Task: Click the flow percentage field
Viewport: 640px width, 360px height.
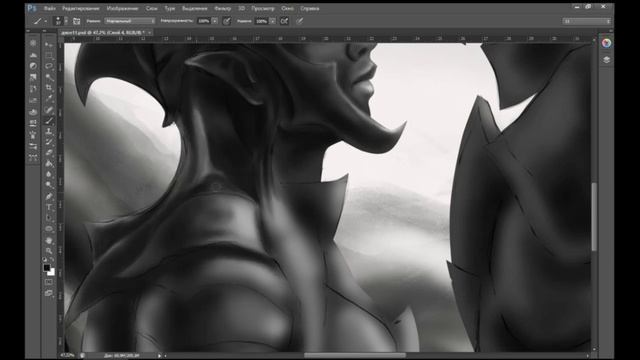Action: coord(261,21)
